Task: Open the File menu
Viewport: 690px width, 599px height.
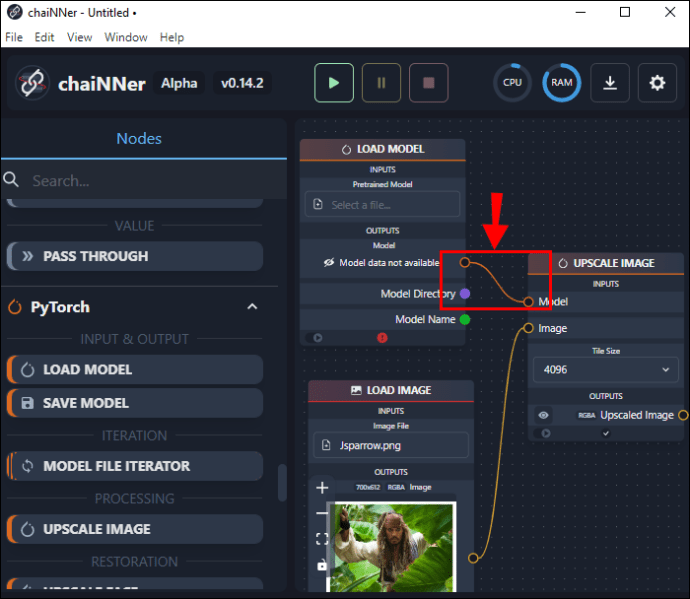Action: [14, 37]
